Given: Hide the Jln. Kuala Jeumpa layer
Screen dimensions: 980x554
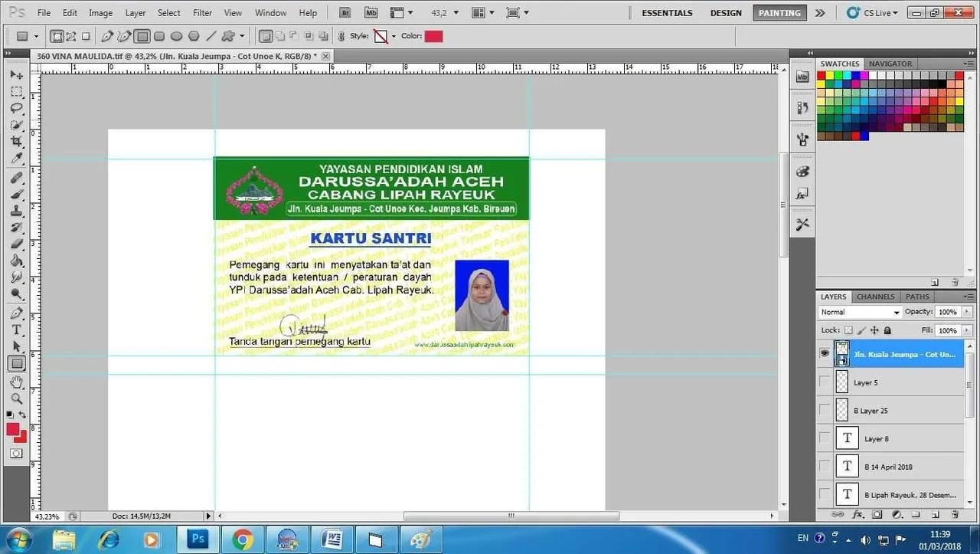Looking at the screenshot, I should [825, 353].
